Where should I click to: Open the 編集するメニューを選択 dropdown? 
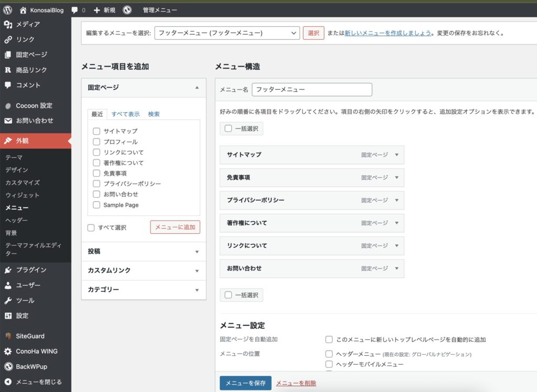pos(227,33)
